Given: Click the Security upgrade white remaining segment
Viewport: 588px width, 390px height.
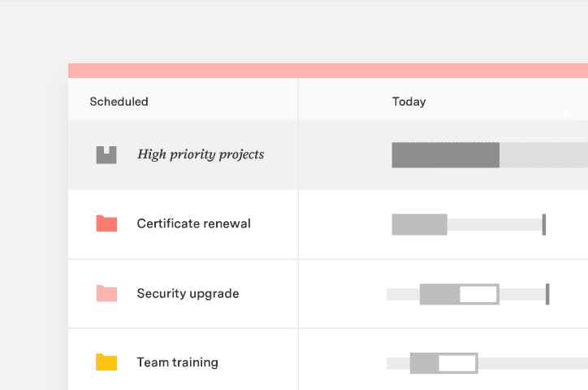Looking at the screenshot, I should [478, 294].
